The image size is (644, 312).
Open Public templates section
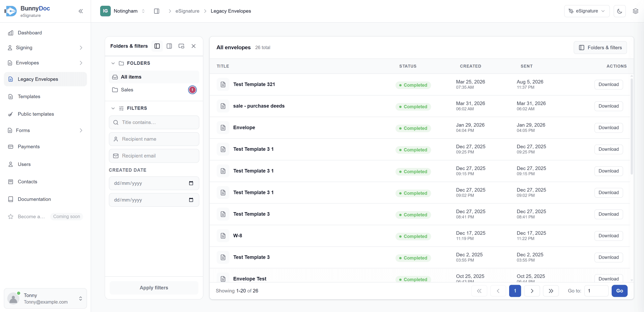click(x=46, y=114)
